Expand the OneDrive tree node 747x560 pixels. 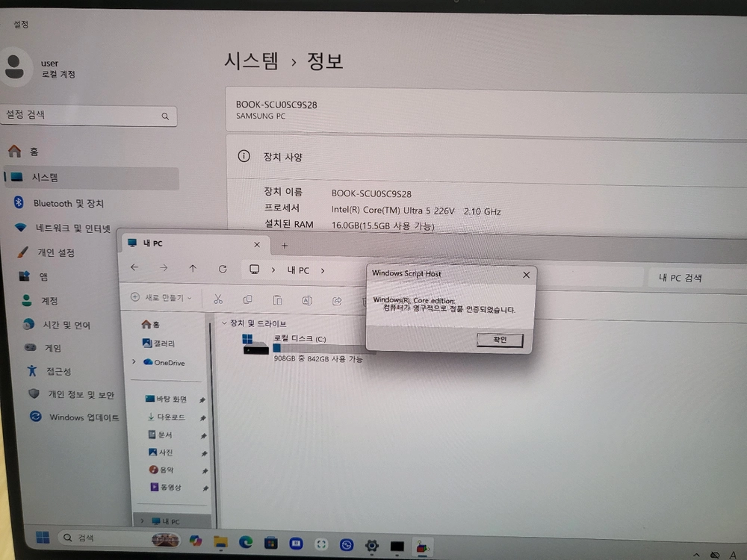[x=134, y=362]
